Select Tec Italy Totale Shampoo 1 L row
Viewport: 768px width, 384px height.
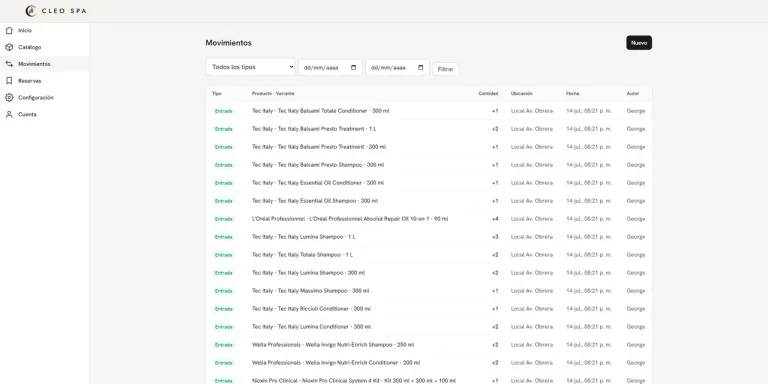tap(429, 255)
